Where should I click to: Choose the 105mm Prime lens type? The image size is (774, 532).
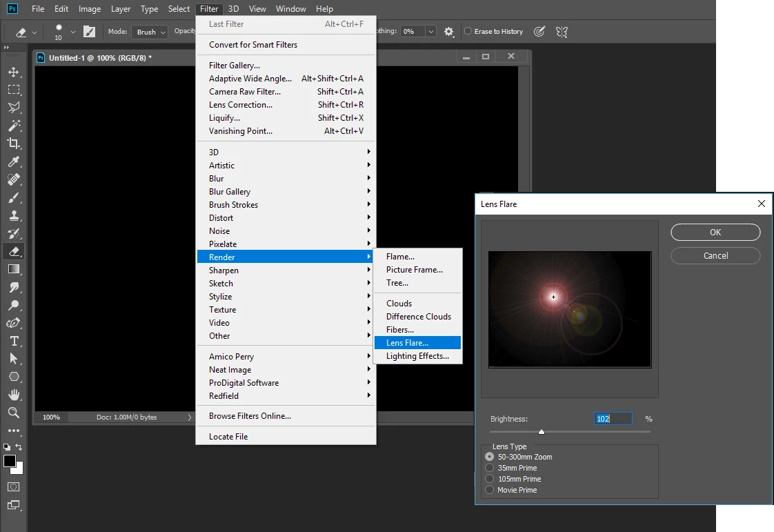click(x=489, y=479)
